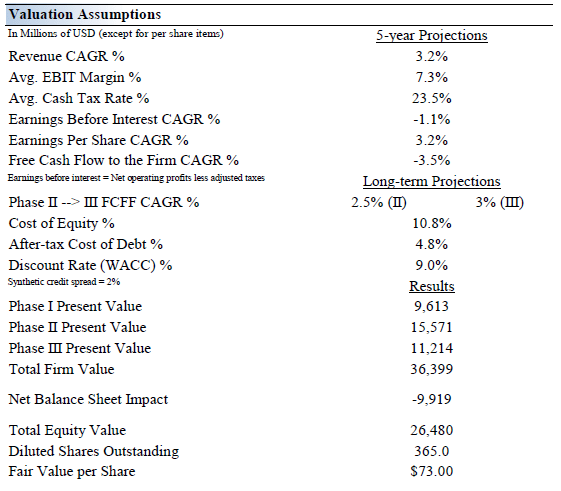
Task: Select the Net Balance Sheet Impact value -9,919
Action: (431, 399)
